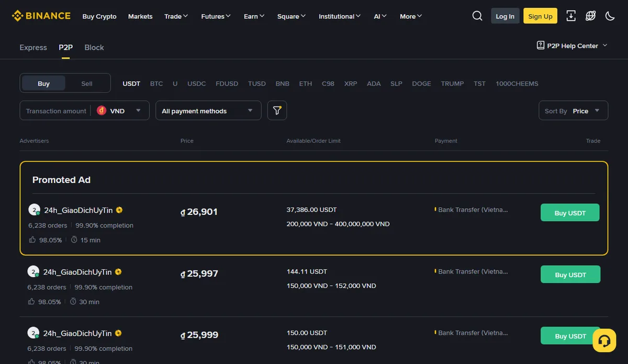This screenshot has height=364, width=628.
Task: Switch to the Express tab
Action: click(33, 47)
